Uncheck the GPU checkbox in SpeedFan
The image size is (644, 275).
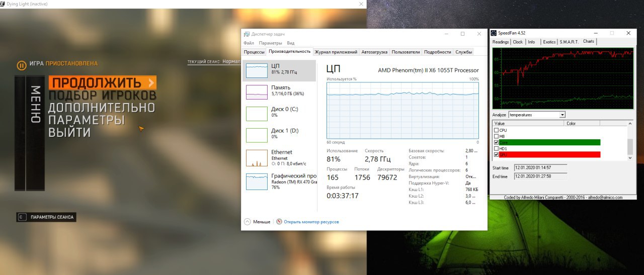(x=497, y=154)
